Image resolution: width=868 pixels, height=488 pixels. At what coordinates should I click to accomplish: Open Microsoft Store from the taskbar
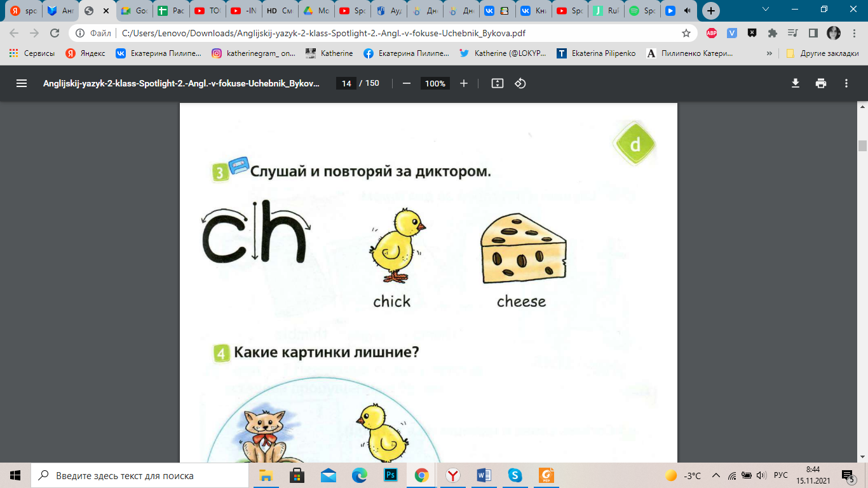pyautogui.click(x=297, y=475)
